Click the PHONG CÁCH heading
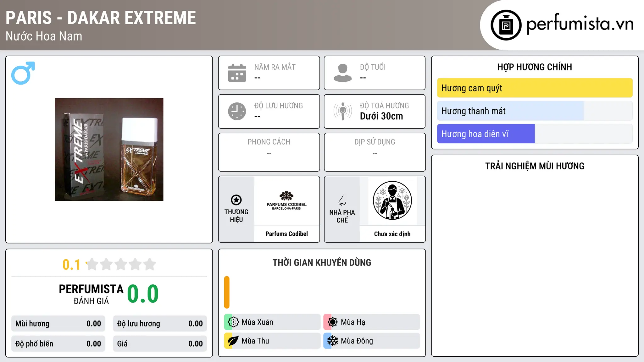Screen dimensions: 644x362 click(x=269, y=142)
